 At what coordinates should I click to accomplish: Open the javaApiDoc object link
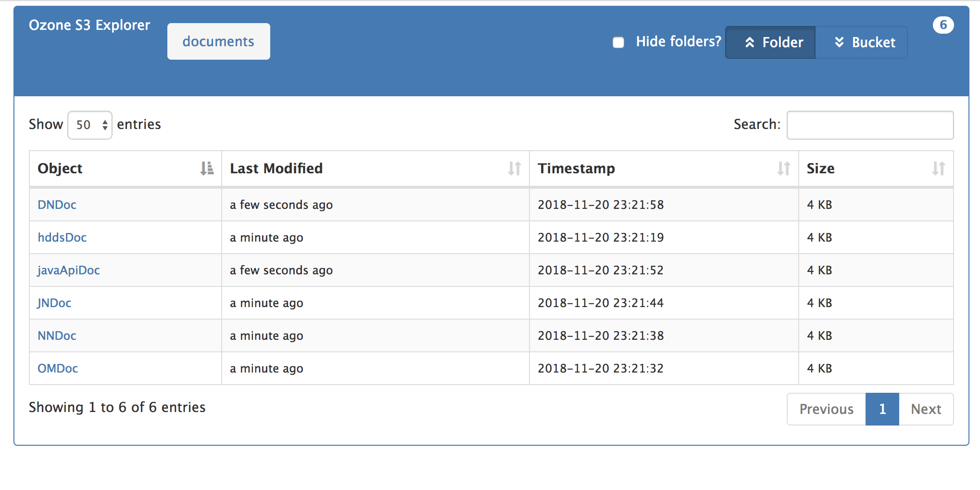pos(69,271)
